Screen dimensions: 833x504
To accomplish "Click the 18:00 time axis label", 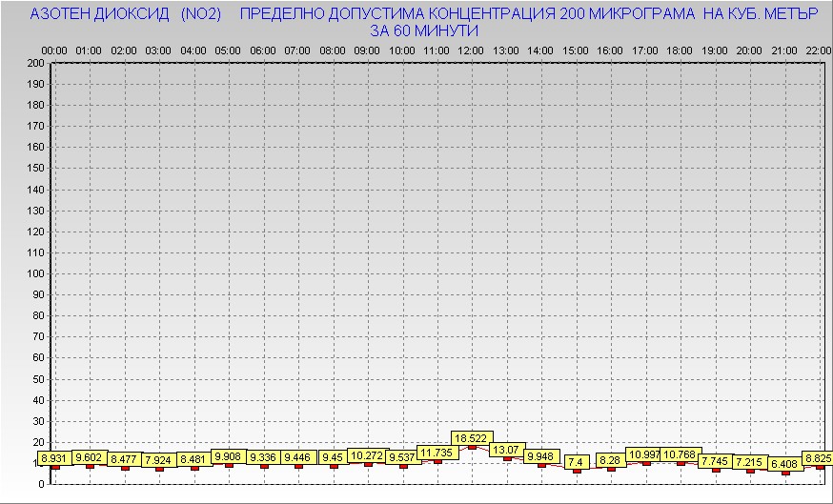I will [x=680, y=51].
